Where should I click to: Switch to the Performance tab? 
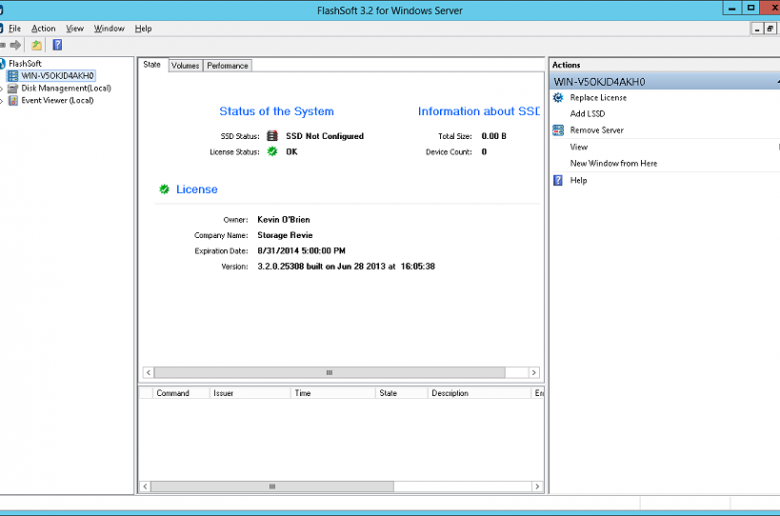coord(227,66)
